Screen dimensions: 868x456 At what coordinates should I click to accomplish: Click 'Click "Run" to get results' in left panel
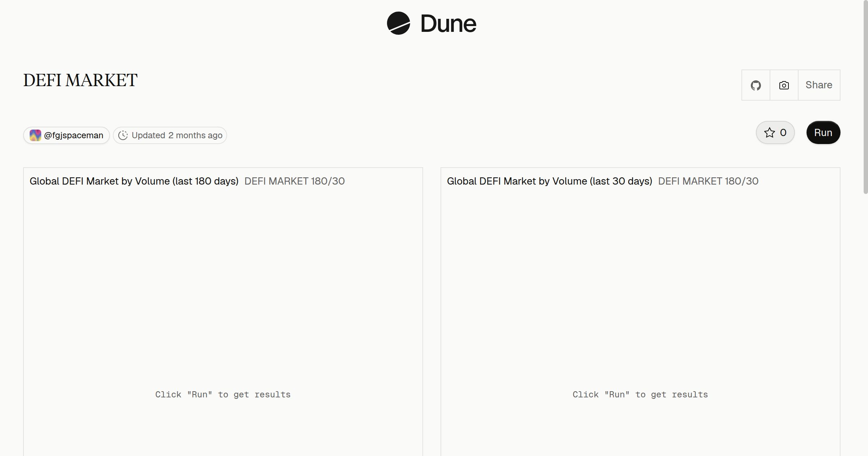pyautogui.click(x=223, y=394)
